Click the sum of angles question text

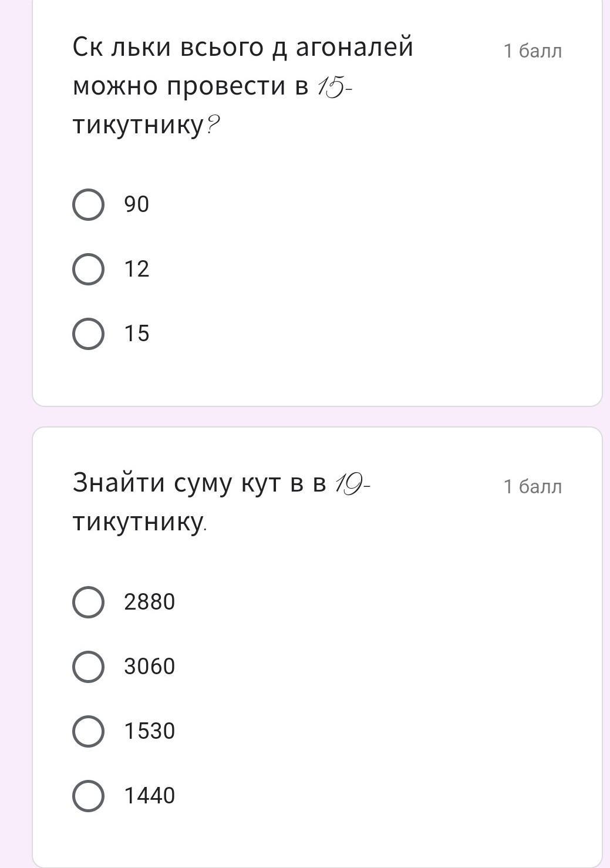(222, 502)
